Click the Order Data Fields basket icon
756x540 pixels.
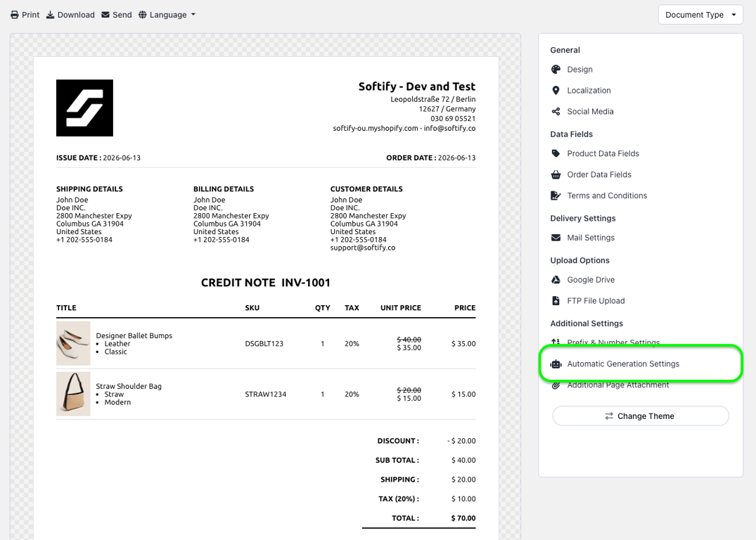coord(556,174)
